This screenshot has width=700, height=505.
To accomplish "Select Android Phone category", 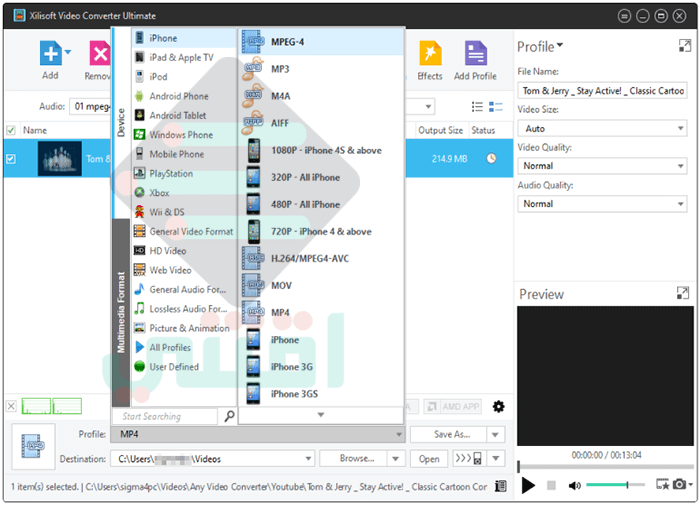I will 184,96.
